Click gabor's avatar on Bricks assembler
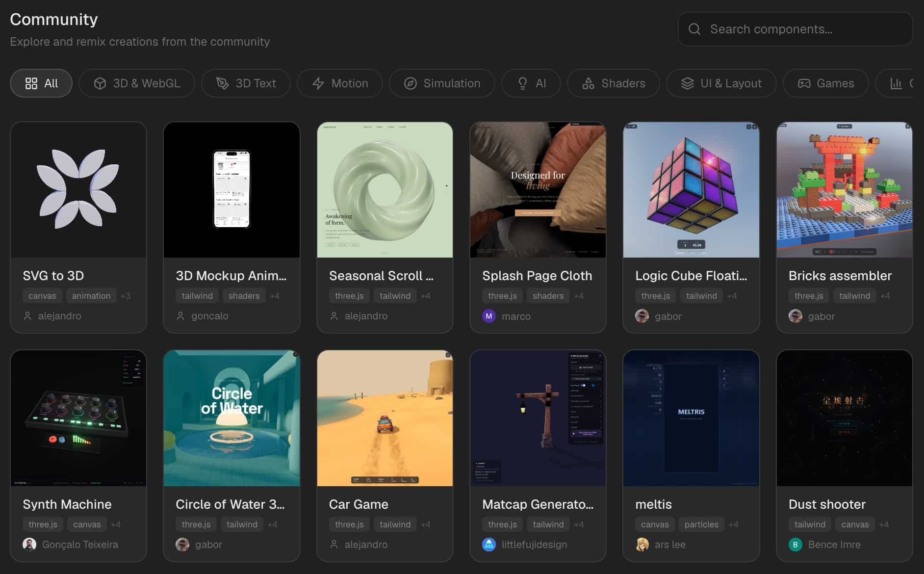This screenshot has width=924, height=574. tap(795, 316)
